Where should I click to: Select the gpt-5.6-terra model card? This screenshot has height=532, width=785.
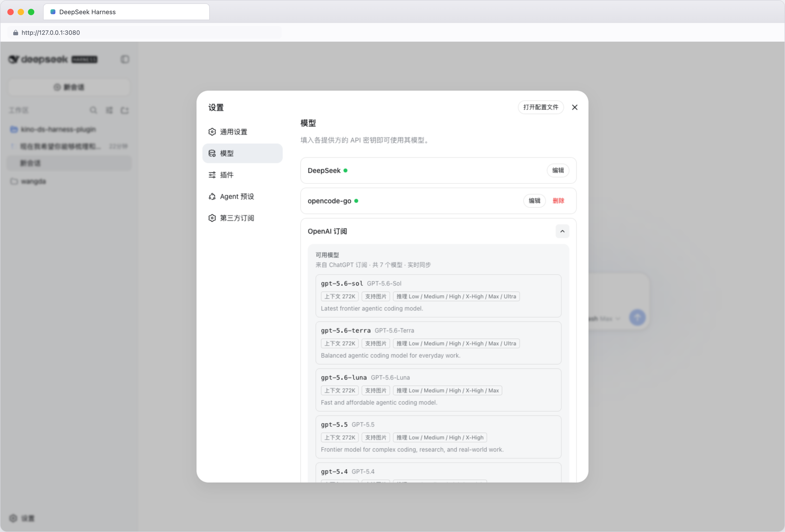click(x=438, y=343)
